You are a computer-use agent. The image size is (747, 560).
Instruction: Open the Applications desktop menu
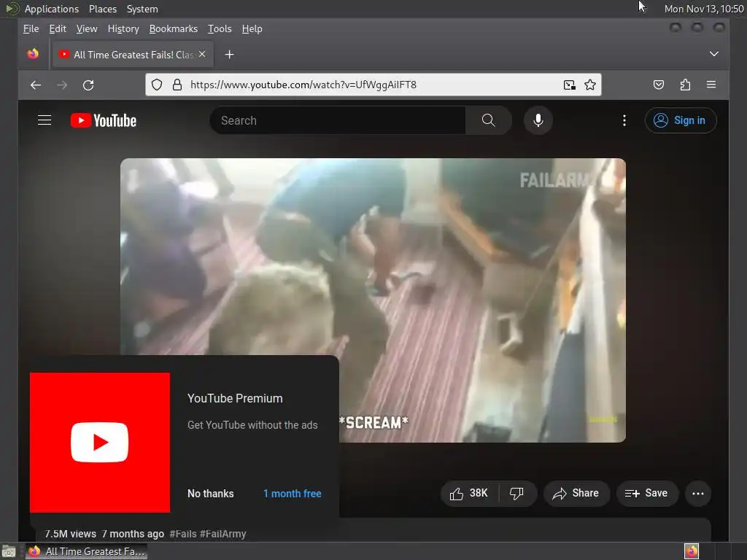click(x=52, y=9)
